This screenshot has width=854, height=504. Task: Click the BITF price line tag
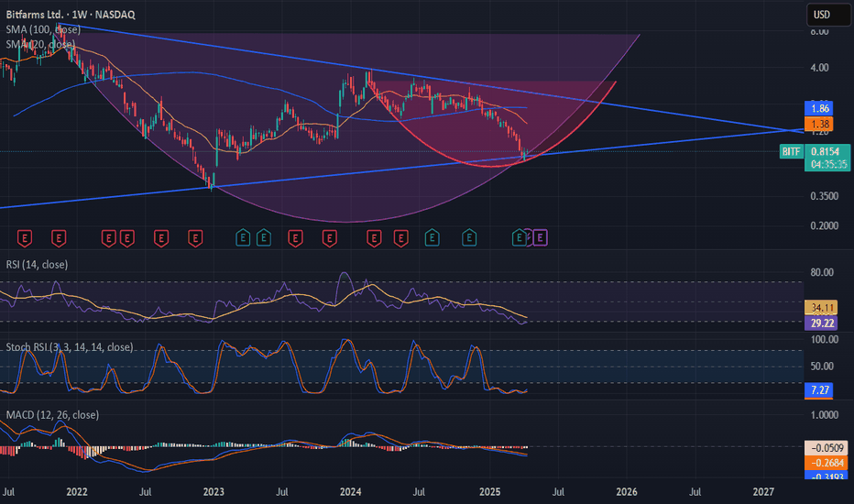point(791,151)
